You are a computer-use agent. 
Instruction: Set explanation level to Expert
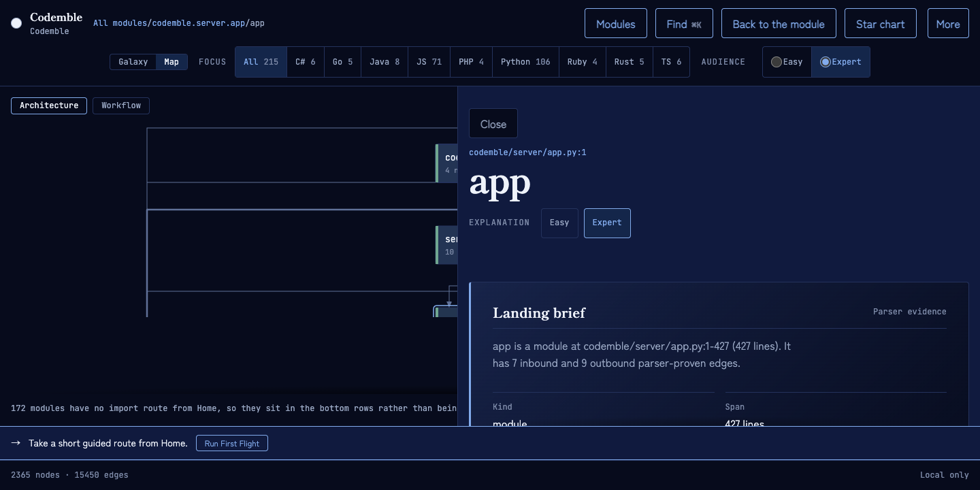click(x=607, y=223)
